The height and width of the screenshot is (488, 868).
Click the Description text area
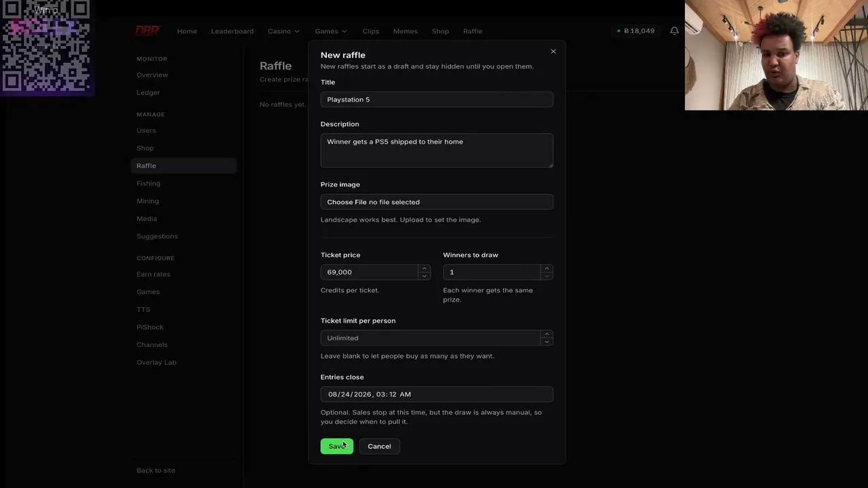(x=437, y=150)
